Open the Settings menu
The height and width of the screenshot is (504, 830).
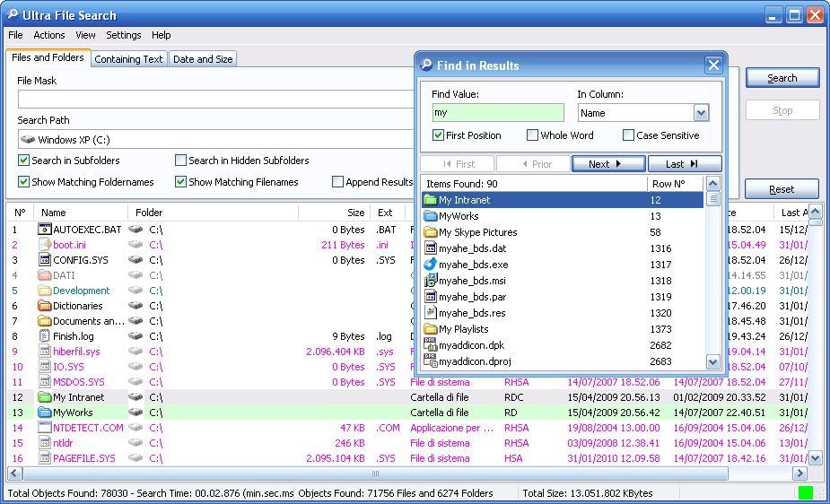[x=123, y=35]
